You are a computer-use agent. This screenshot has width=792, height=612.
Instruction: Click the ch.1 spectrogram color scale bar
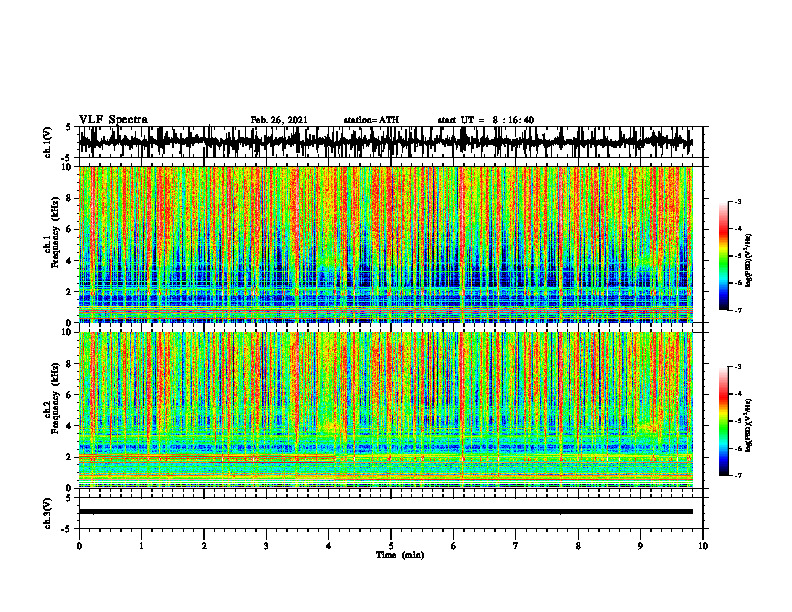(x=724, y=256)
